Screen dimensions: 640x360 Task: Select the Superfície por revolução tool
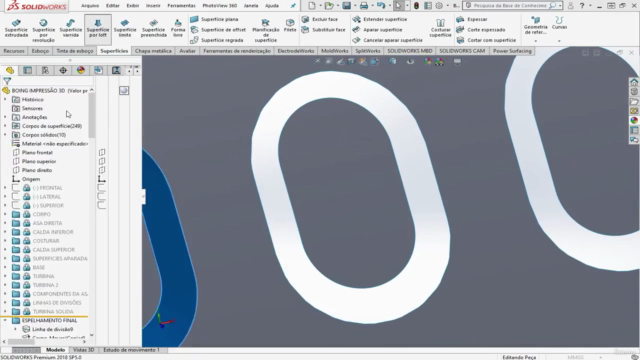tap(43, 30)
